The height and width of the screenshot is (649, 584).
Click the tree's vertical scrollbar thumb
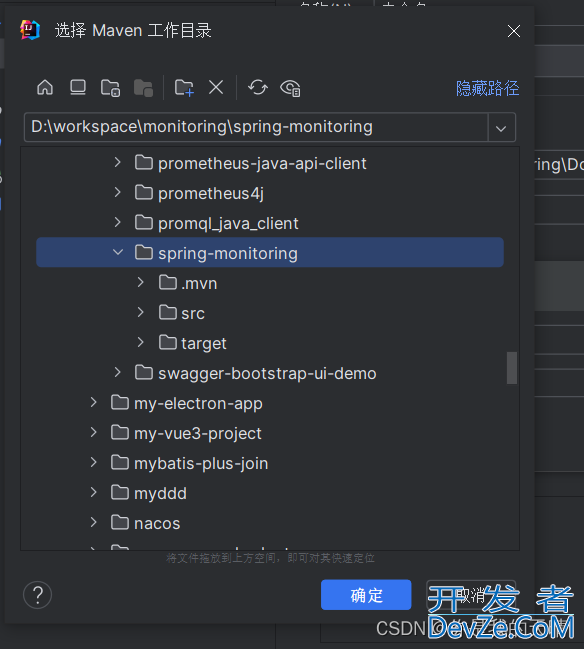[512, 368]
